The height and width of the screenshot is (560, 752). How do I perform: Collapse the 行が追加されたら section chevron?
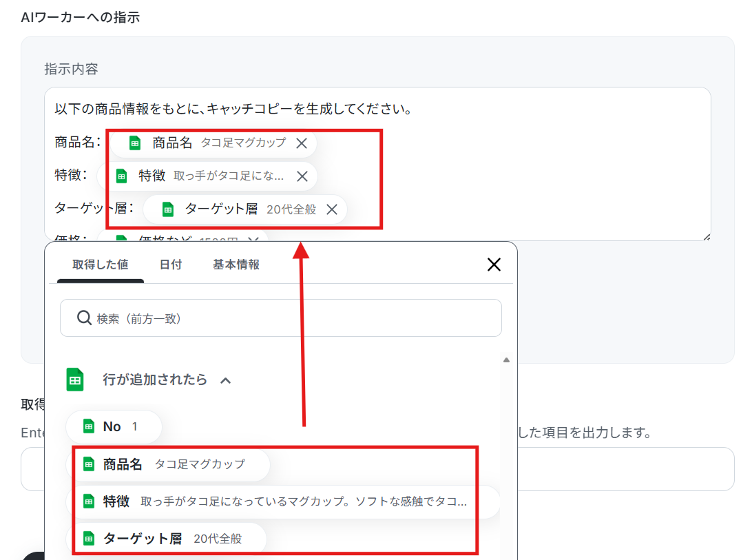225,380
